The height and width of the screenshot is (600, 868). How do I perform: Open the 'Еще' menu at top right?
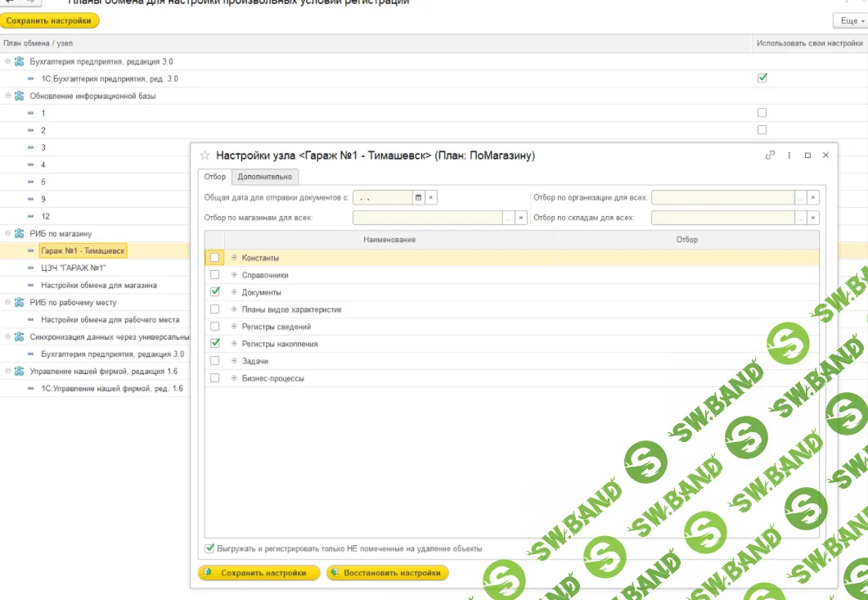click(849, 20)
